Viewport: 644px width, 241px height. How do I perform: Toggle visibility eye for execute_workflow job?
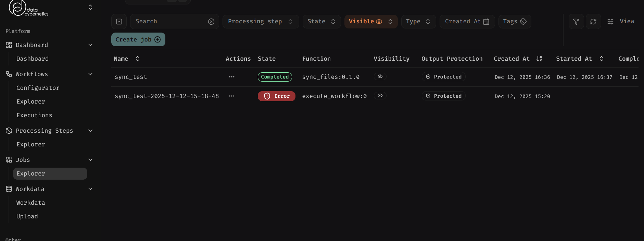pos(380,96)
